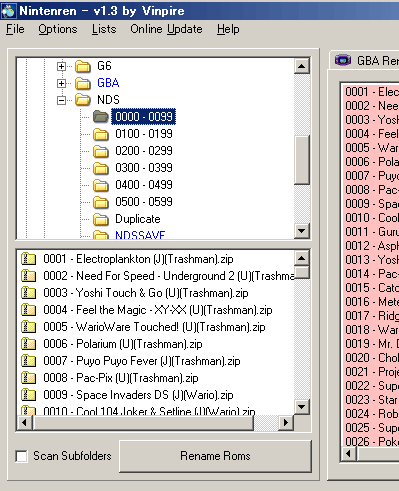Screen dimensions: 399x491
Task: Select file 0004 - Feel the Magic - XY-XX
Action: [158, 310]
